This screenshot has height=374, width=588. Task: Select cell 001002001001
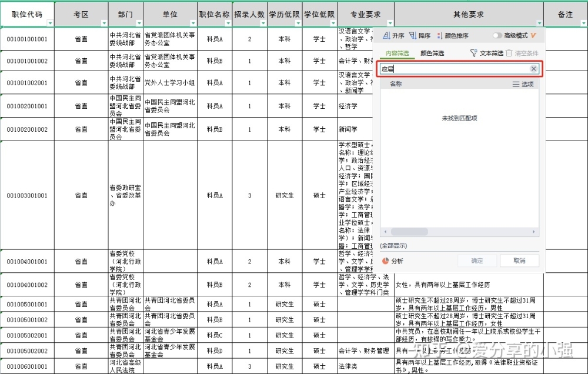point(28,106)
